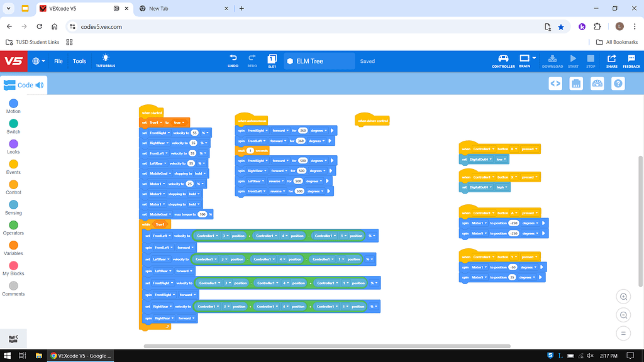Zoom out of the workspace
This screenshot has width=644, height=362.
[623, 315]
